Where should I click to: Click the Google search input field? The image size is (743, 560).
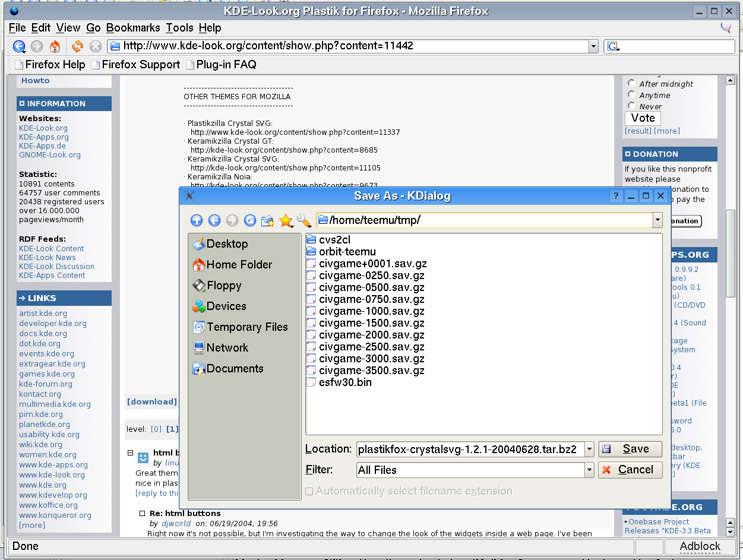coord(677,46)
